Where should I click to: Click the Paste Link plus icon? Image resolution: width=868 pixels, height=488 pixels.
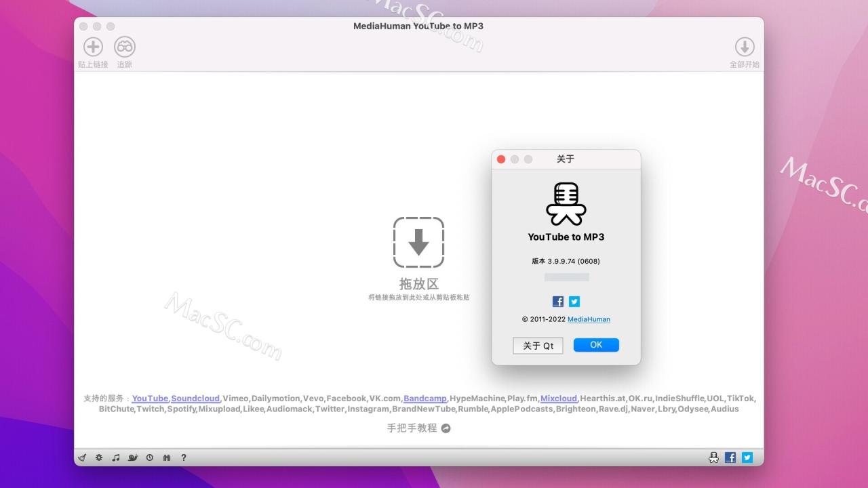tap(93, 47)
